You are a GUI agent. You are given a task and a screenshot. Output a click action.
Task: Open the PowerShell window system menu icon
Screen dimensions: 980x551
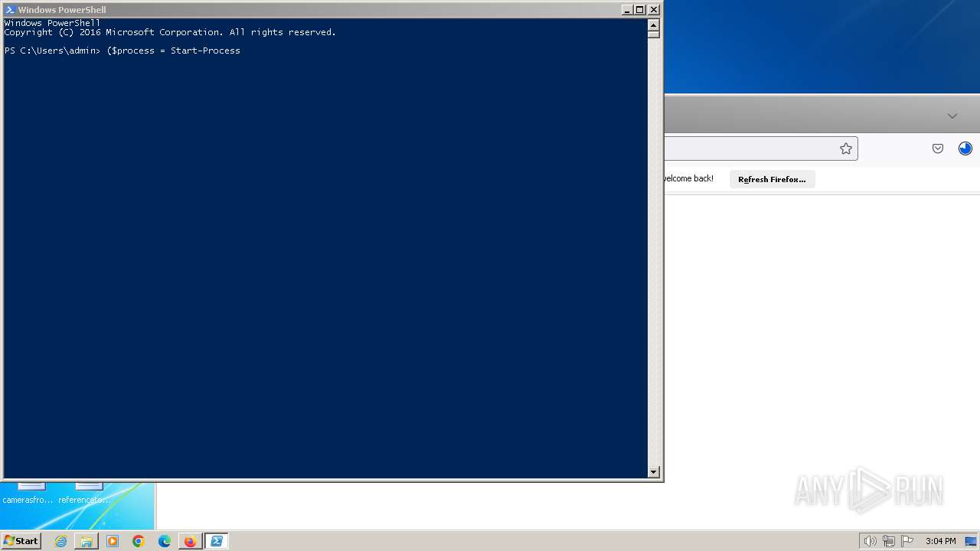point(10,10)
